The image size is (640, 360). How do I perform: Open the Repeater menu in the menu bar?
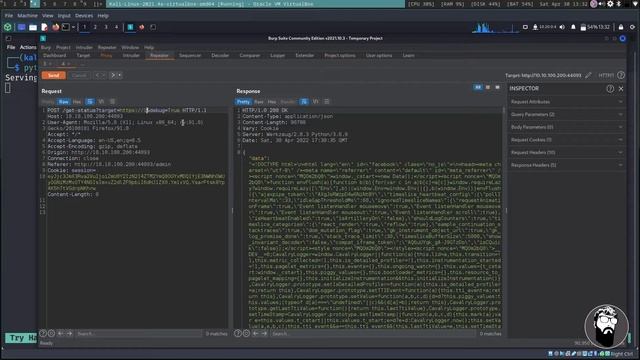coord(107,47)
